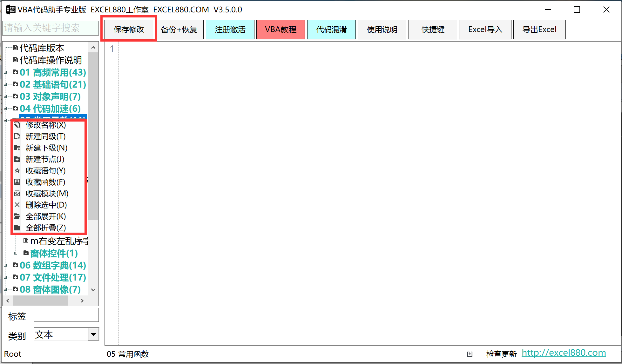Click 检查更新 in status bar
622x364 pixels.
pos(501,354)
